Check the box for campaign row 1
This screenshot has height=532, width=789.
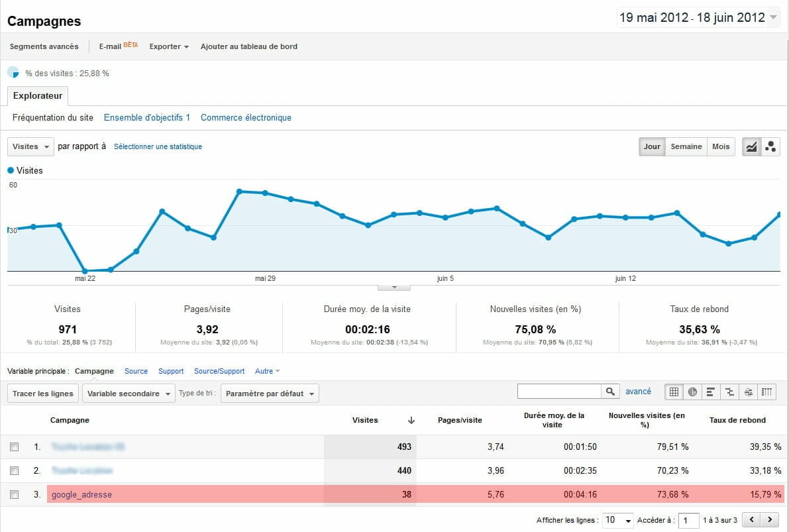coord(15,447)
